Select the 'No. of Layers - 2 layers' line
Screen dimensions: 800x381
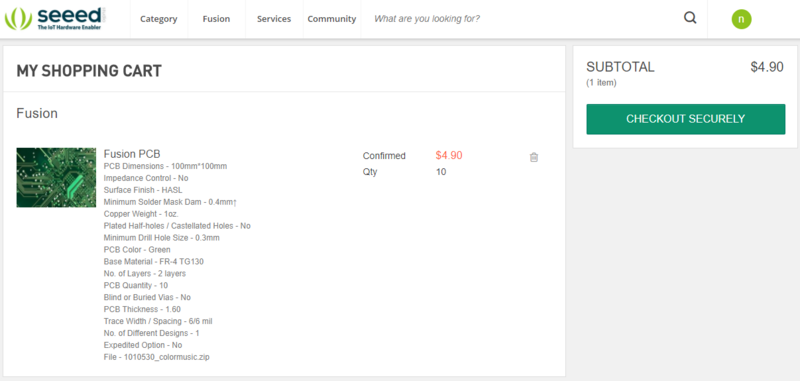pyautogui.click(x=145, y=274)
